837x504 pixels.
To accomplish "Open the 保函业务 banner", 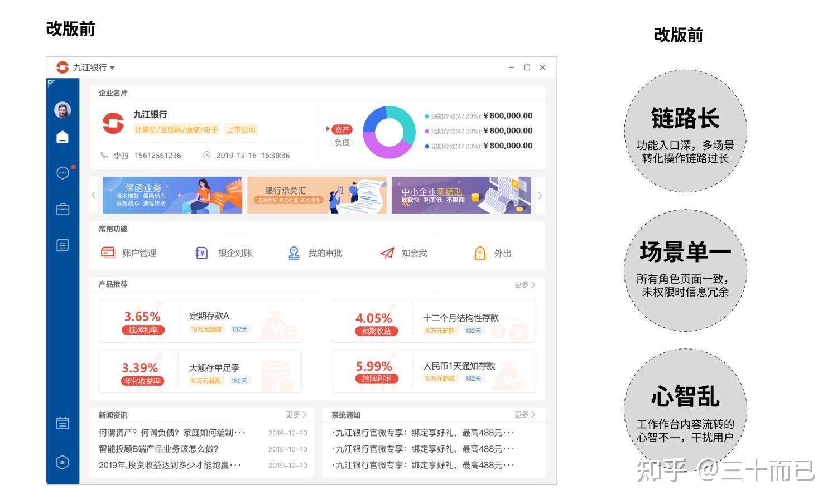I will tap(172, 195).
